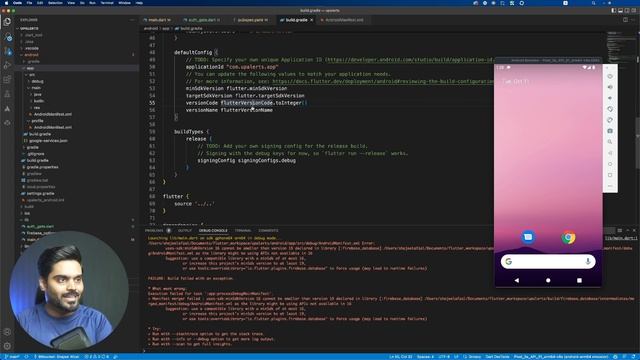Click emulator toolbar back triangle icon

[610, 153]
